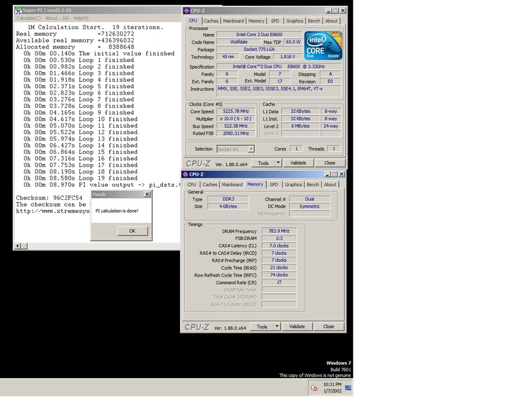Click the CPU-Z icon in Memory window title
Screen dimensions: 525x420
coord(185,174)
